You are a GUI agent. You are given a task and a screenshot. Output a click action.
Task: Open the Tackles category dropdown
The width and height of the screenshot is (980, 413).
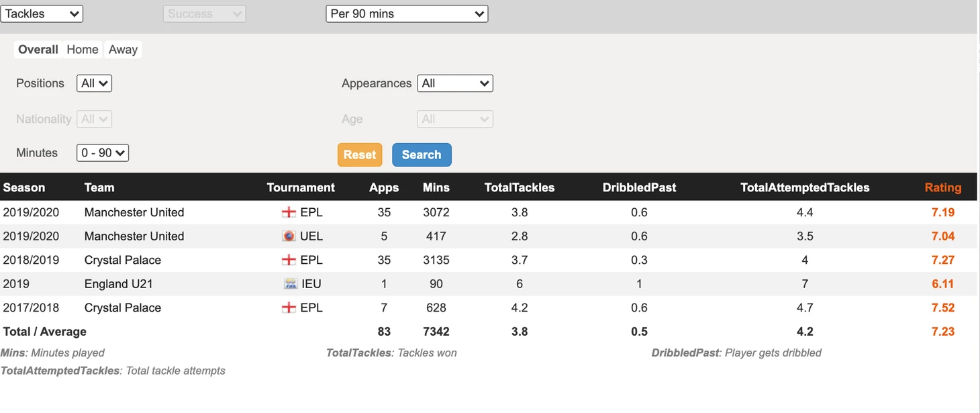point(42,13)
